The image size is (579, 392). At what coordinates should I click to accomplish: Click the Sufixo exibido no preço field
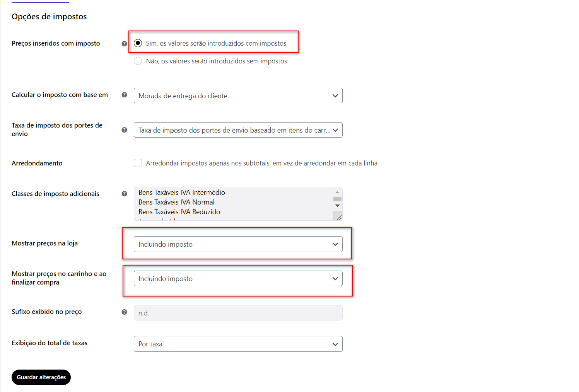pyautogui.click(x=238, y=313)
